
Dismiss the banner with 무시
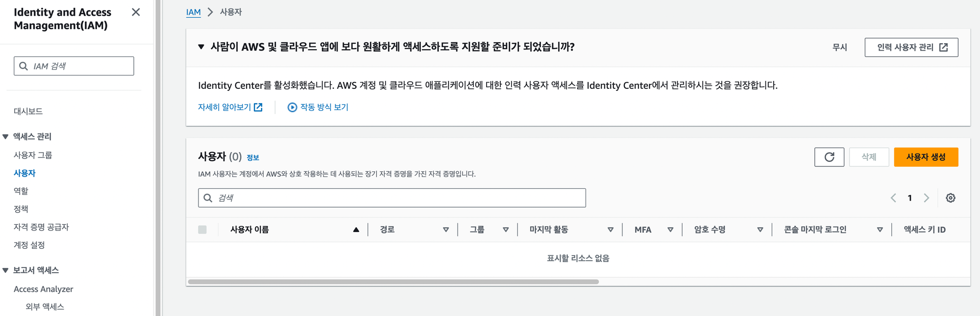pos(840,47)
